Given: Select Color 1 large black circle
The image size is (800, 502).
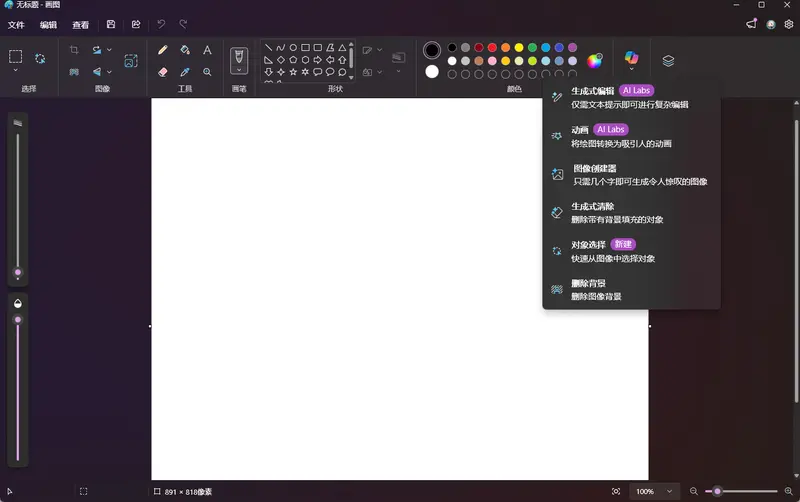Looking at the screenshot, I should pos(432,50).
